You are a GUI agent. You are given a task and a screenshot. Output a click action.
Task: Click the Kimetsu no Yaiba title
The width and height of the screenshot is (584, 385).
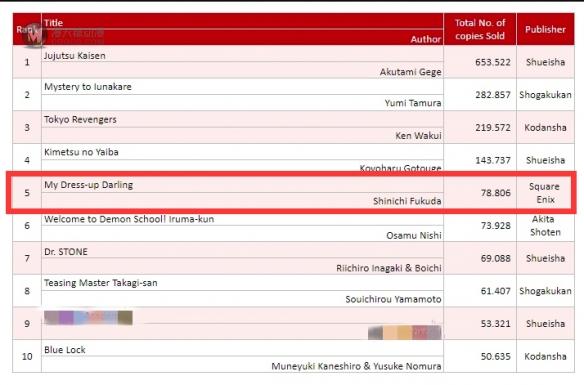[81, 152]
